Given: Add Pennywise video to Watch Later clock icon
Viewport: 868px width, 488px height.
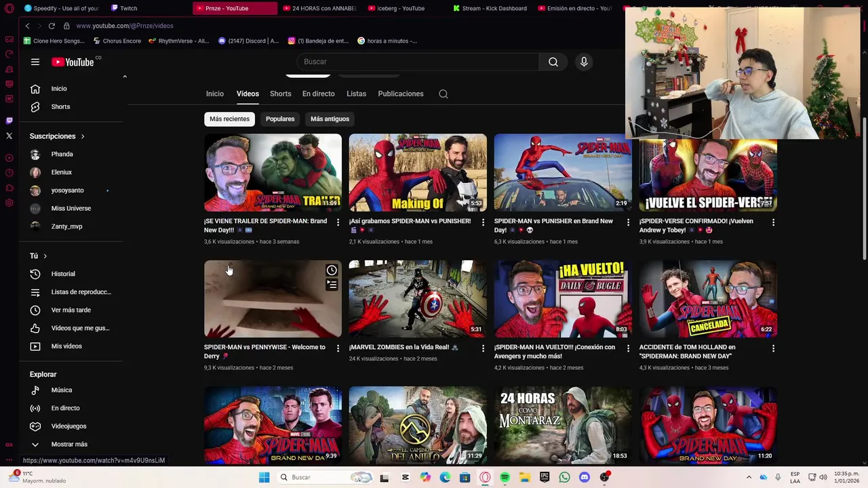Looking at the screenshot, I should click(332, 270).
